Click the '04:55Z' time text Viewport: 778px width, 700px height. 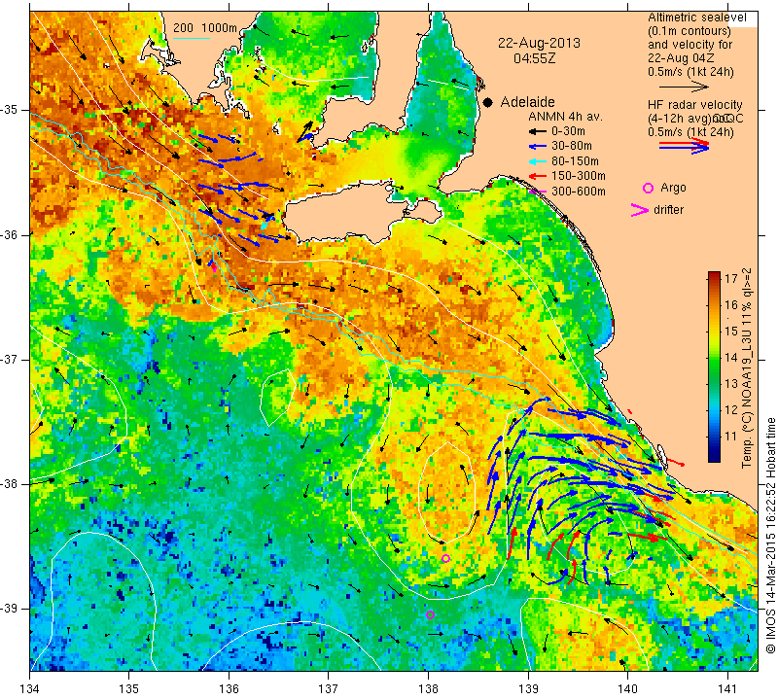534,58
